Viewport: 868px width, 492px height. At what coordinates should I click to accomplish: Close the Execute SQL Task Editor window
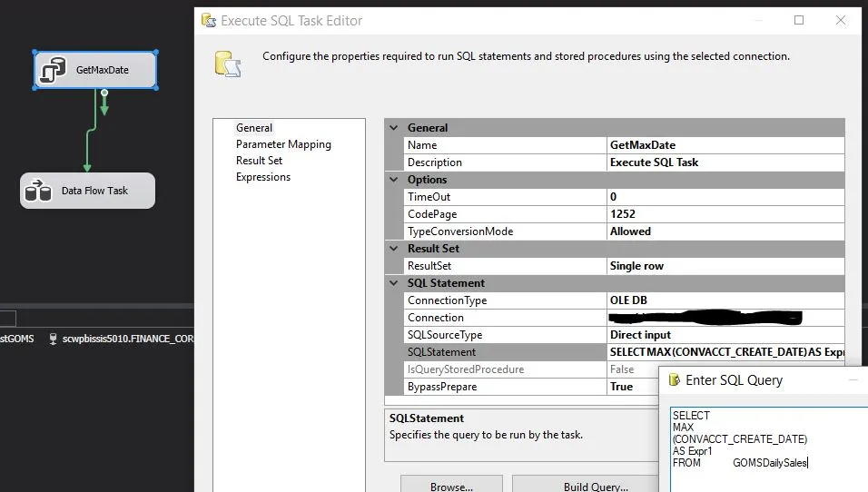(x=841, y=21)
